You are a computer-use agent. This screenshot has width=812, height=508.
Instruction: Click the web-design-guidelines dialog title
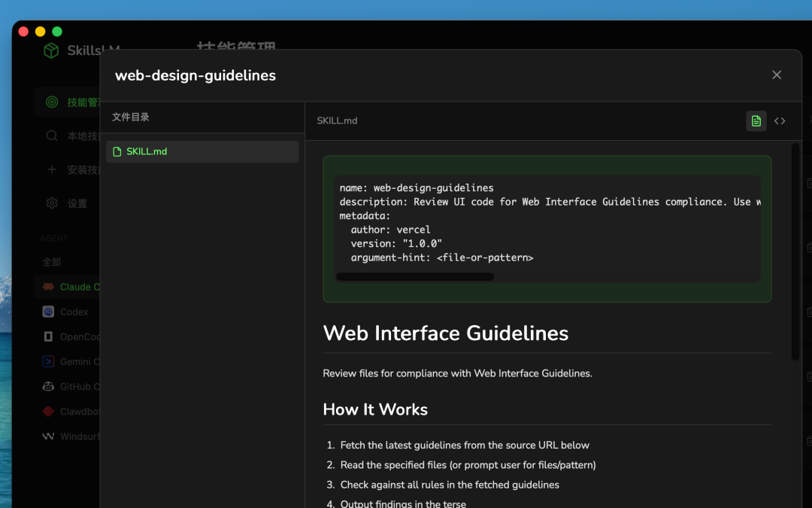(x=195, y=76)
